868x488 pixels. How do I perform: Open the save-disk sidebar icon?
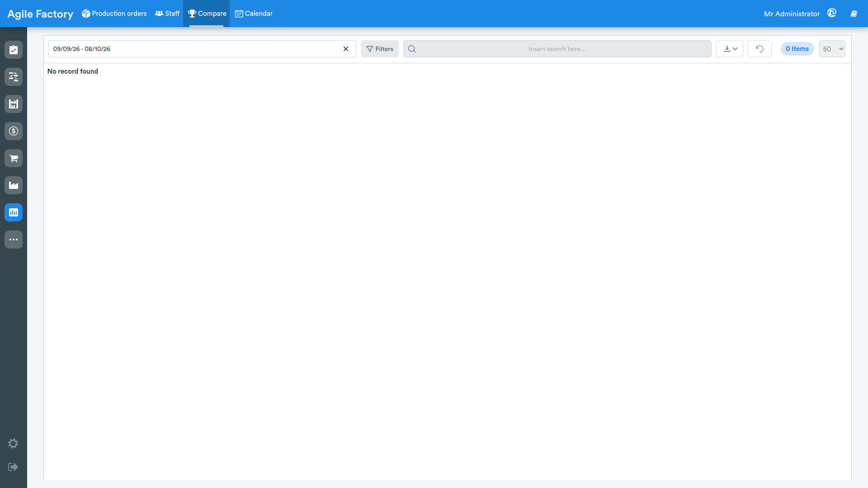pyautogui.click(x=14, y=104)
